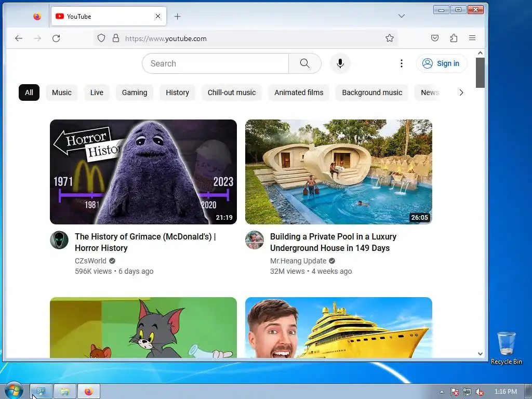Click the network tray icon
Viewport: 532px width, 399px height.
tap(467, 392)
